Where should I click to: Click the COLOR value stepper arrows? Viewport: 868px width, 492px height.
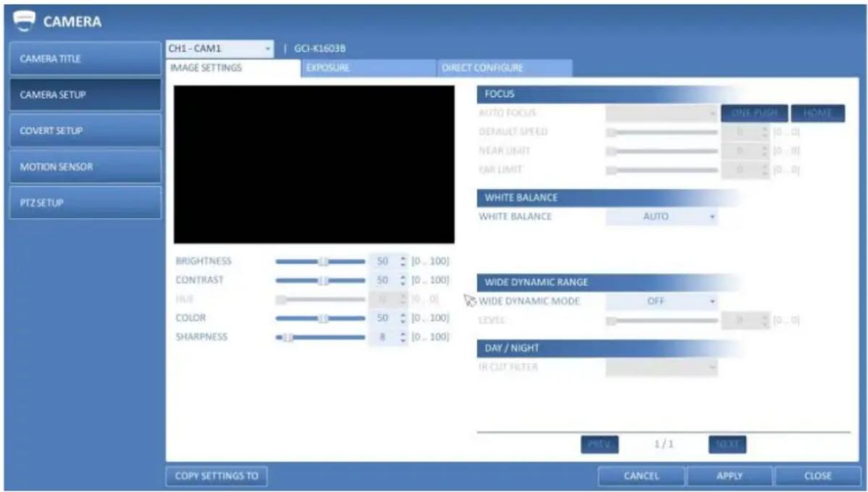point(403,317)
